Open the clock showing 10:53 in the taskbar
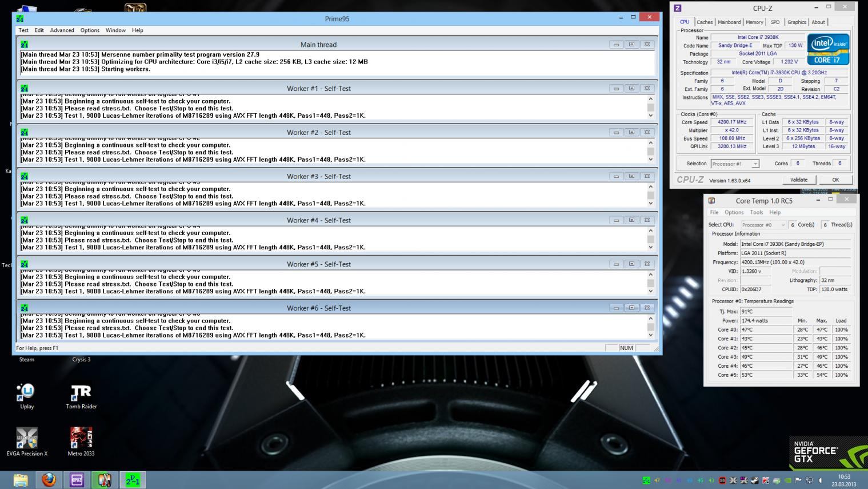The width and height of the screenshot is (868, 489). pos(843,480)
